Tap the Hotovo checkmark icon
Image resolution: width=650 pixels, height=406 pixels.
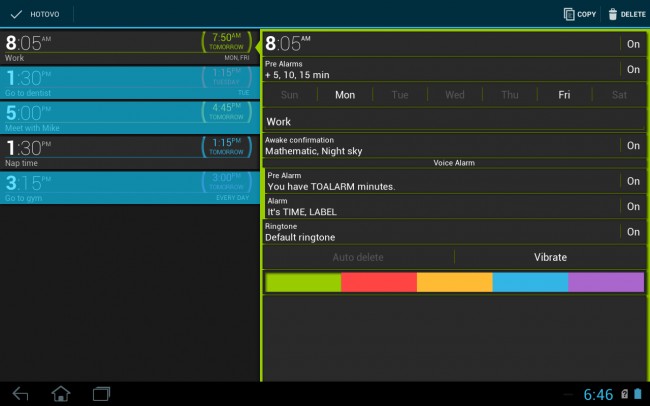[x=16, y=14]
